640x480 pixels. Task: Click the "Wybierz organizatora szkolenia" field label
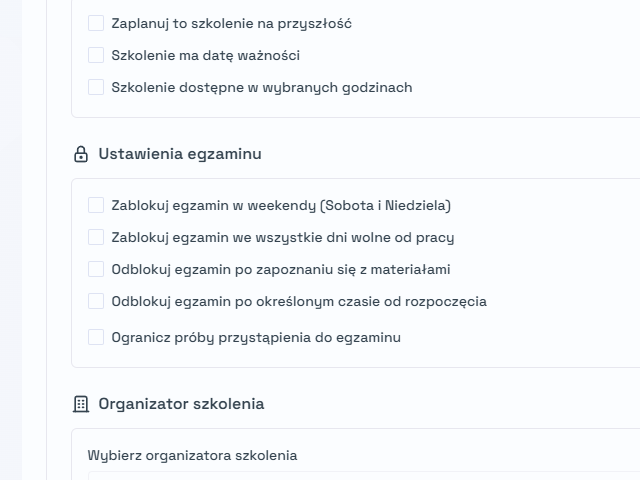[192, 456]
